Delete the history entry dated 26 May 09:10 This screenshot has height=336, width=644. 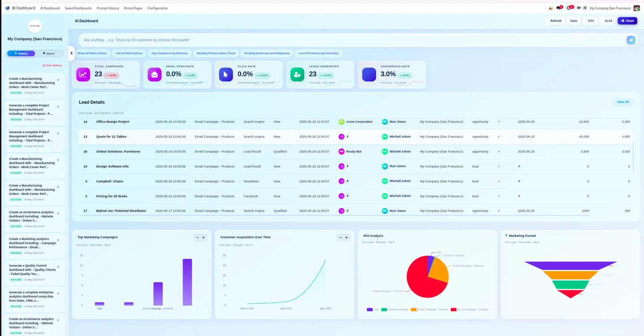[58, 80]
